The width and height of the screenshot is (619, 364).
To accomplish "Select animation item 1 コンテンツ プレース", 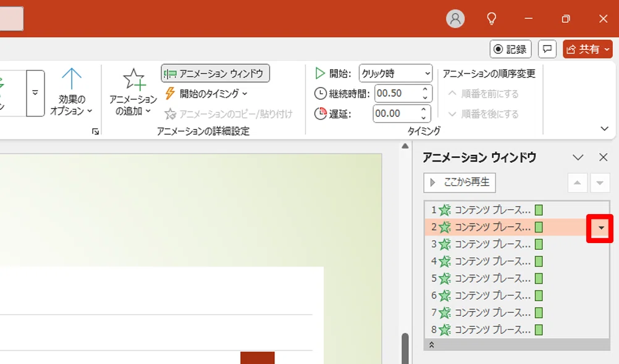I will (x=517, y=210).
